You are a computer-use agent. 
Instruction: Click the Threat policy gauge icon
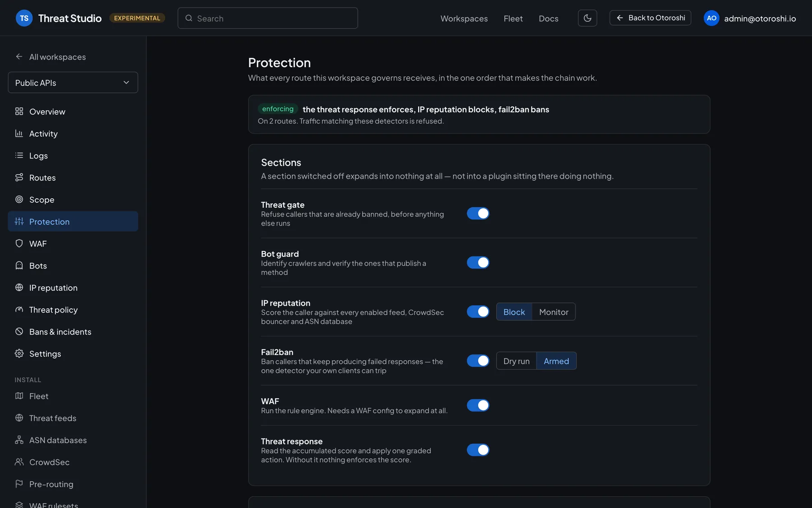(19, 309)
